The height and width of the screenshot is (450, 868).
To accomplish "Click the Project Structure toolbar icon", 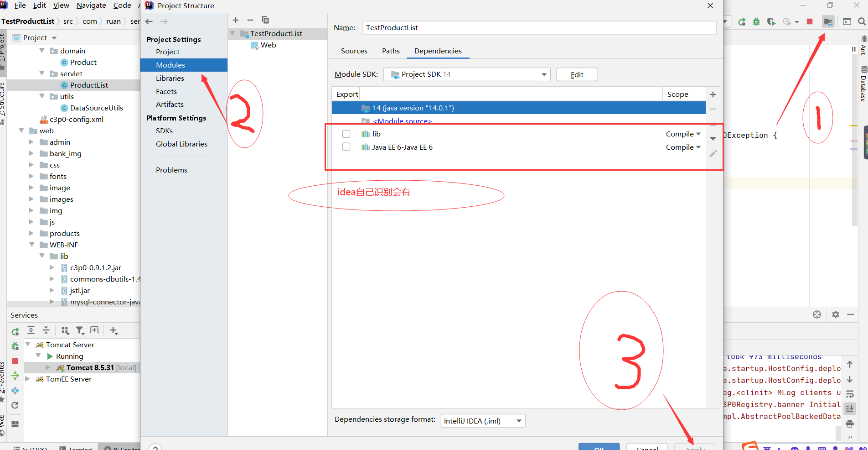I will tap(828, 21).
